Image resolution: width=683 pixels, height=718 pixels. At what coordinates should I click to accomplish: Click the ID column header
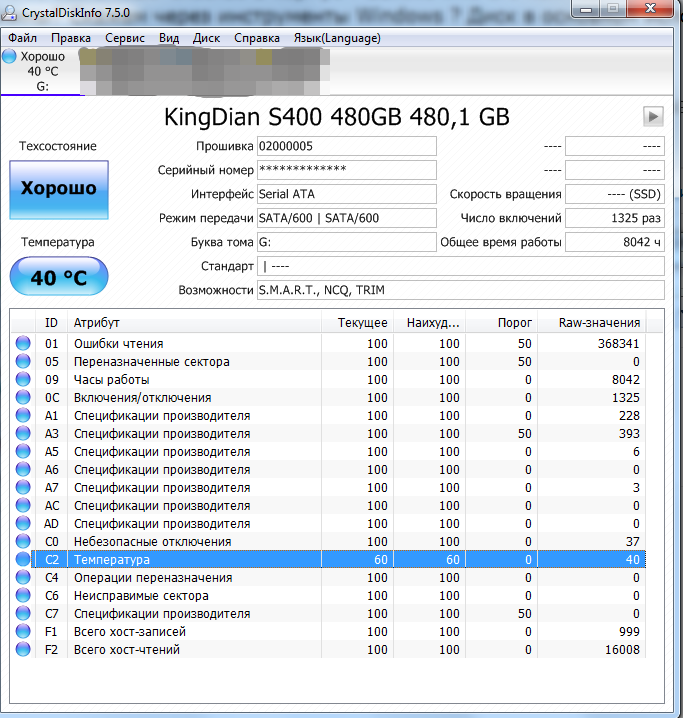[51, 323]
